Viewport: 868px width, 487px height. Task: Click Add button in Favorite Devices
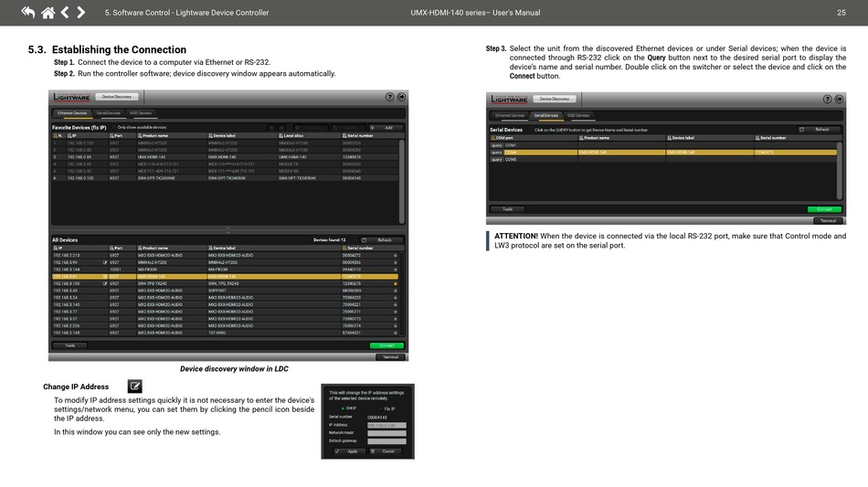[x=386, y=128]
